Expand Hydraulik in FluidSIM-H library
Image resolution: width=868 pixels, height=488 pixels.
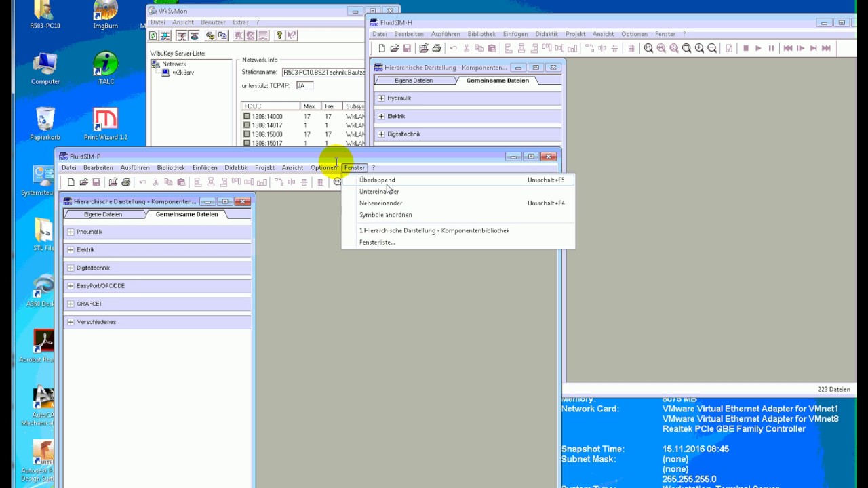pos(381,98)
